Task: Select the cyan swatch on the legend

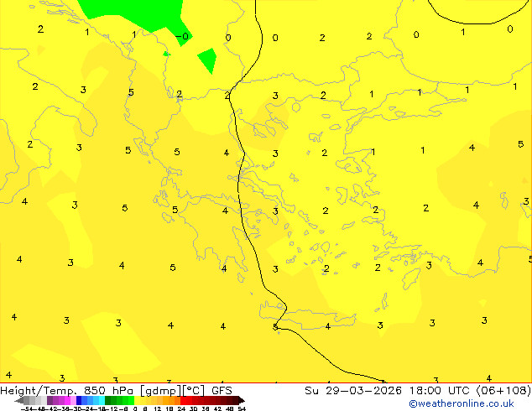Action: (x=102, y=400)
